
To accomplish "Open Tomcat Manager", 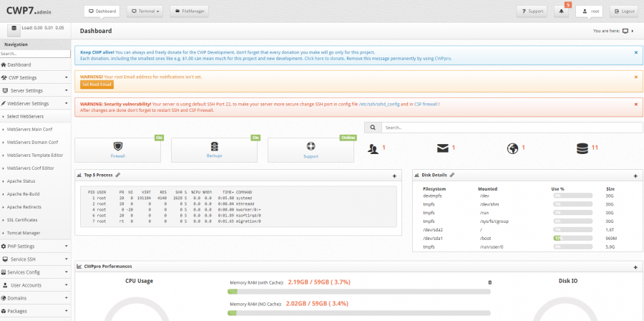I will click(35, 233).
